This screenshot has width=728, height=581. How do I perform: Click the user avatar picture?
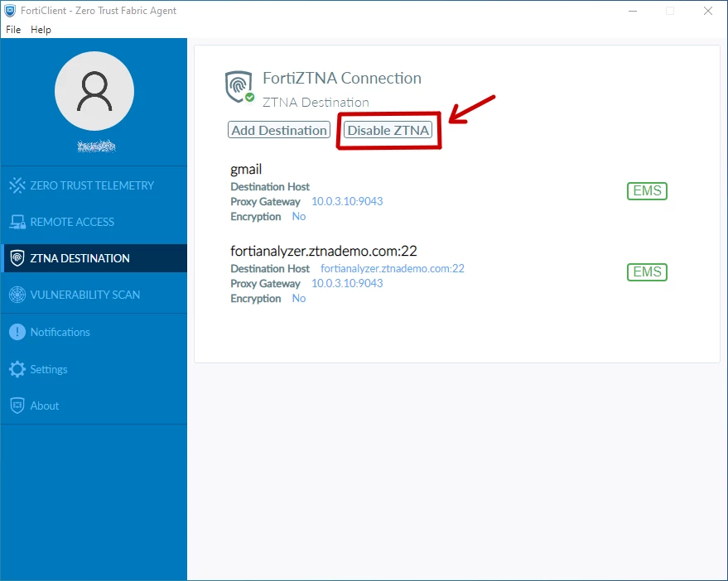(94, 91)
